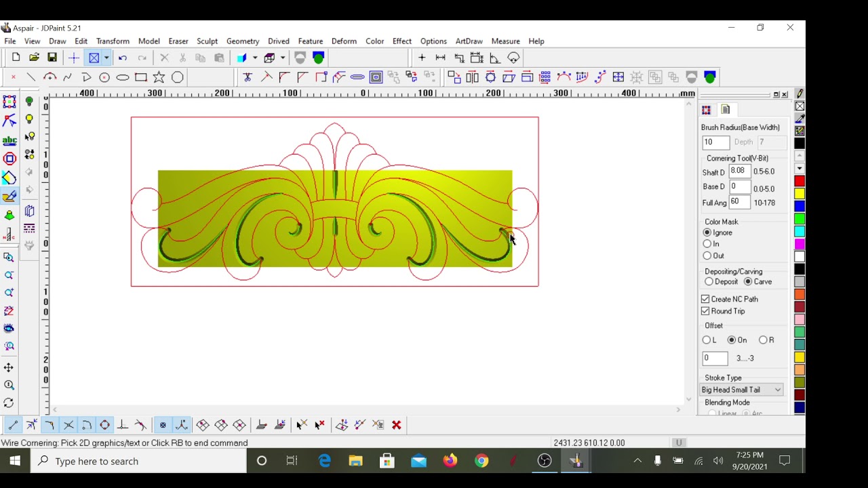Click the Brush Radius input field
The width and height of the screenshot is (868, 488).
(x=715, y=142)
